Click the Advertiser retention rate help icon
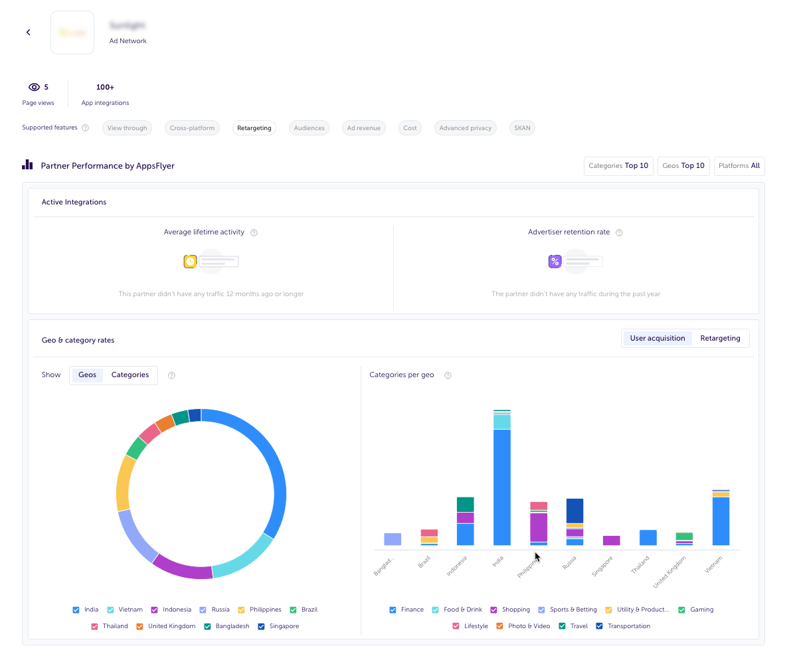 pyautogui.click(x=619, y=232)
